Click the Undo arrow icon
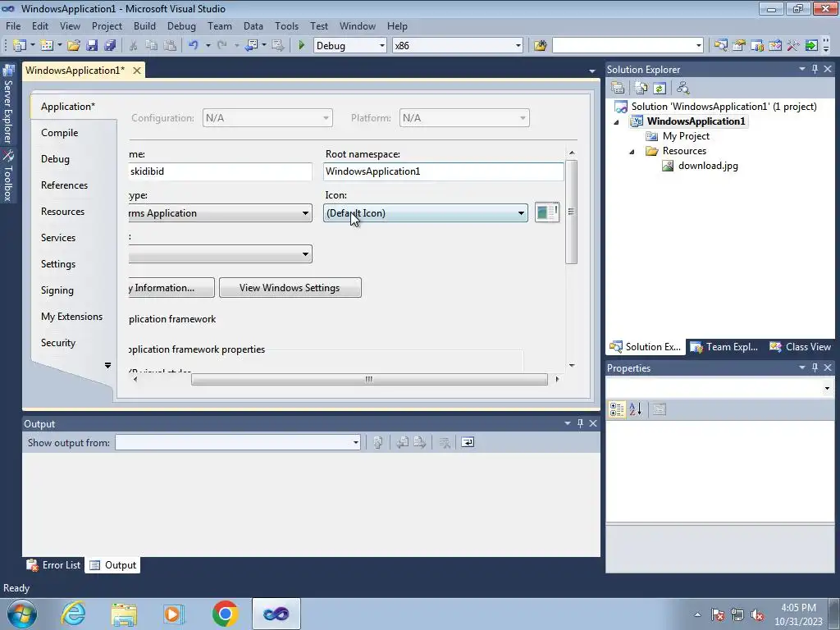Screen dimensions: 840x630 point(194,46)
